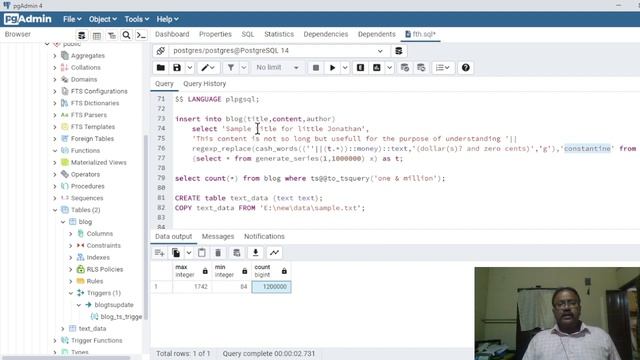Image resolution: width=640 pixels, height=360 pixels.
Task: Click the Paste rows icon
Action: [x=202, y=253]
